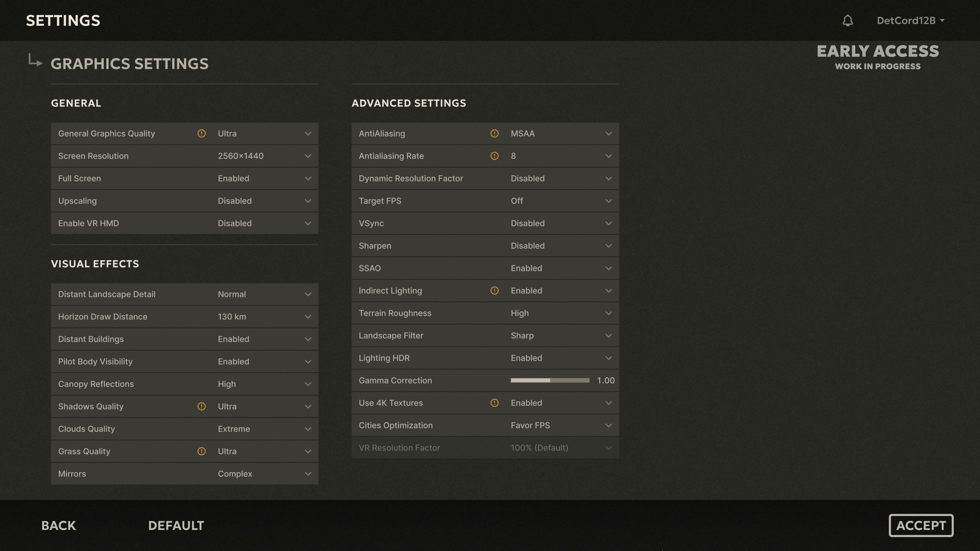Click the Complex mirrors value
The image size is (980, 551).
point(235,474)
